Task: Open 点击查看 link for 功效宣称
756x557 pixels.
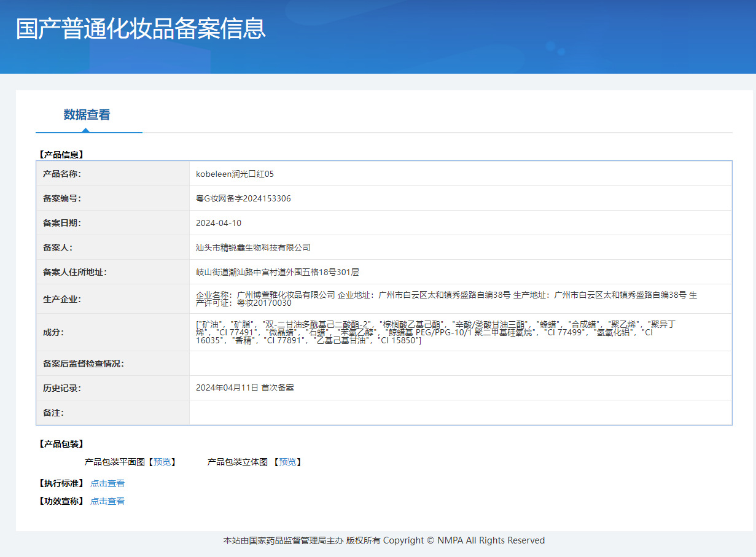Action: tap(107, 501)
